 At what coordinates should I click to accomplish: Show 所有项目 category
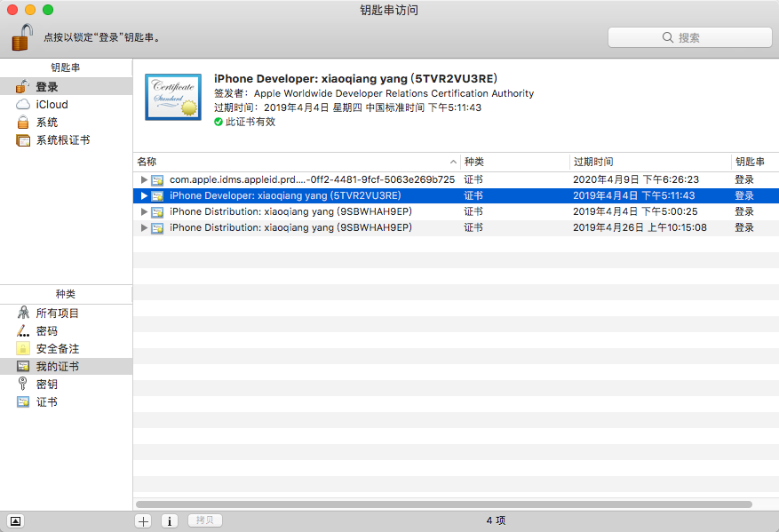pos(66,313)
